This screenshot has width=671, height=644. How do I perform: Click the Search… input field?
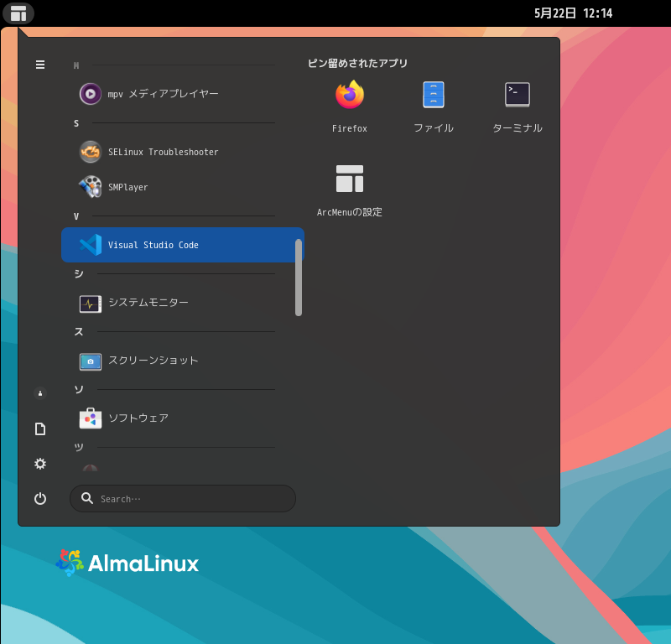183,498
